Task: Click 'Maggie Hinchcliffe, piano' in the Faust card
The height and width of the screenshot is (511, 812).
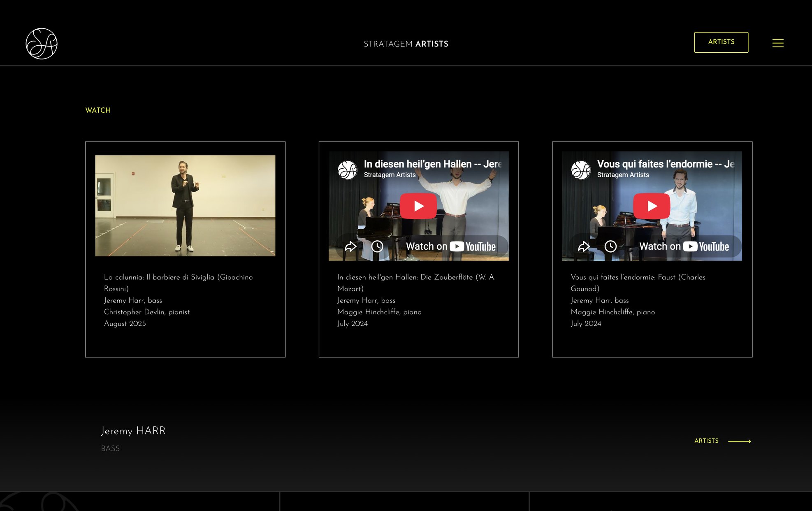Action: point(613,312)
